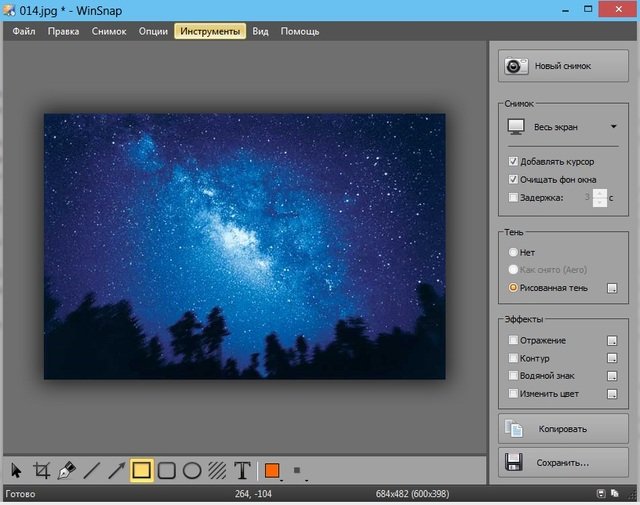Enable the 'Задержка' delay checkbox

[x=514, y=197]
